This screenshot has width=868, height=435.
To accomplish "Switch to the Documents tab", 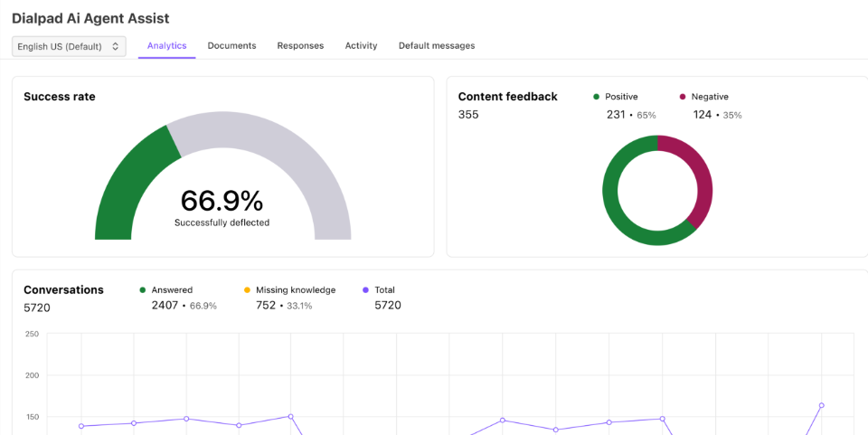I will [x=231, y=45].
